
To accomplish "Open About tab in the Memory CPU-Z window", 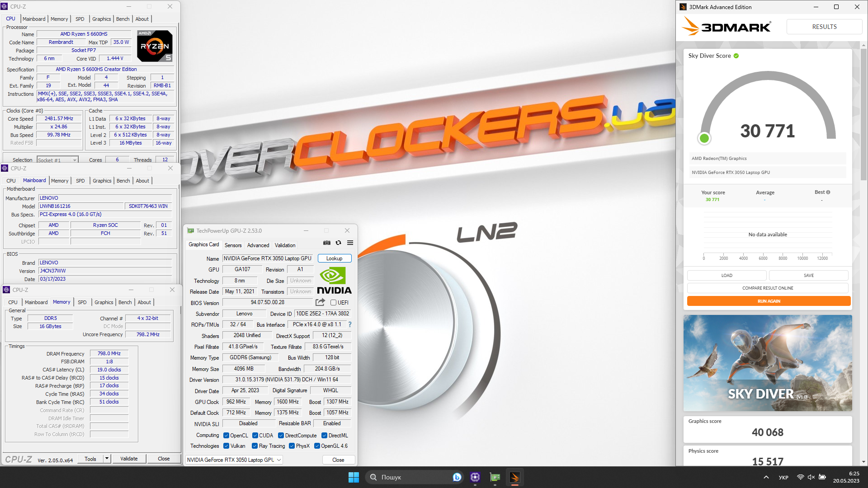I will pos(144,302).
